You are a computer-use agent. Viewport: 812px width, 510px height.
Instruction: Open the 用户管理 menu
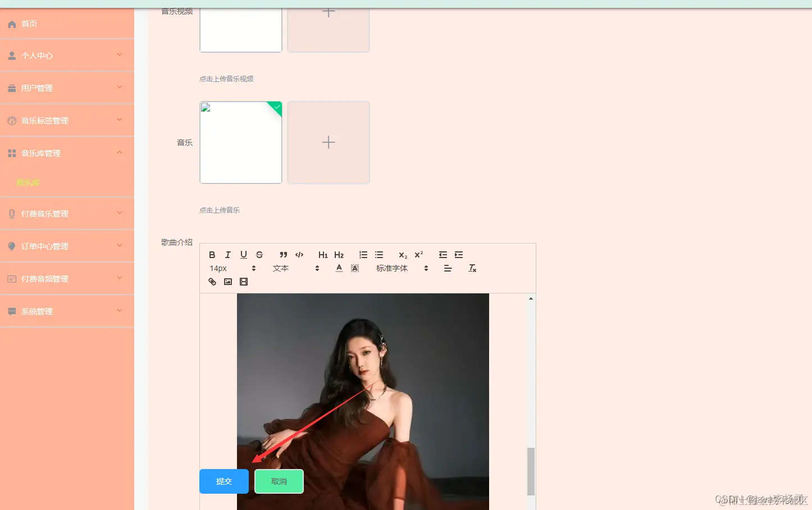tap(67, 88)
